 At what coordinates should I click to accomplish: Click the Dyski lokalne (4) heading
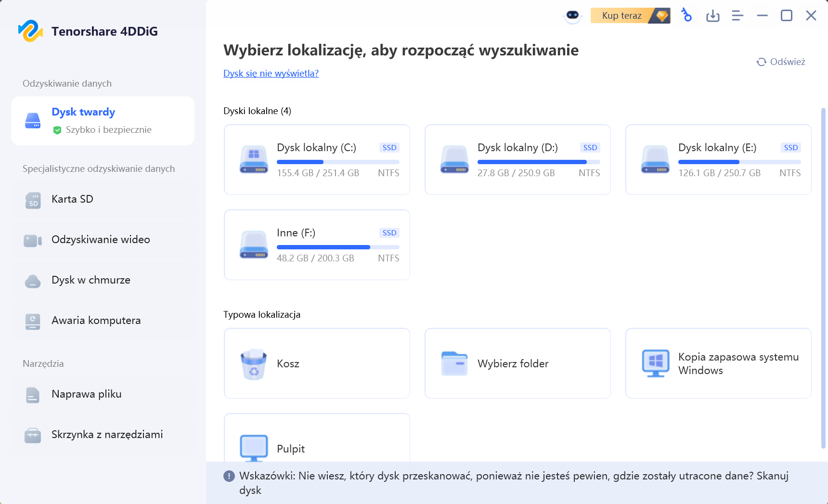257,111
